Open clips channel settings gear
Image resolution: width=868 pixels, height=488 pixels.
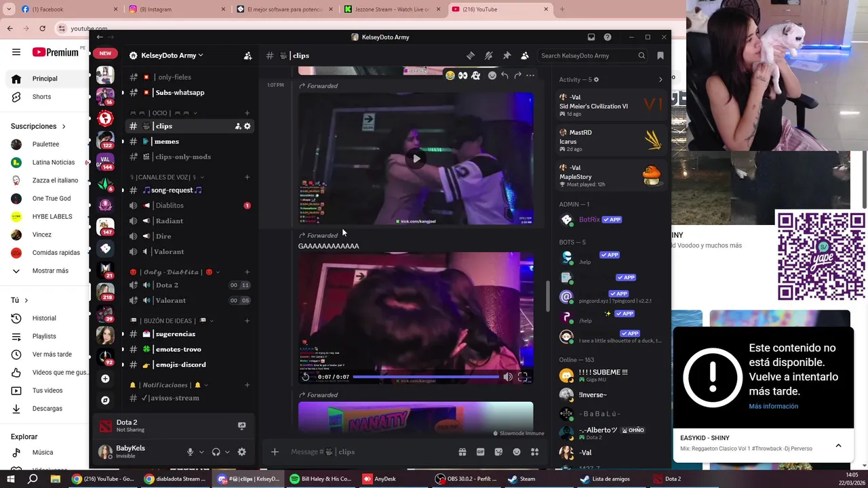248,126
